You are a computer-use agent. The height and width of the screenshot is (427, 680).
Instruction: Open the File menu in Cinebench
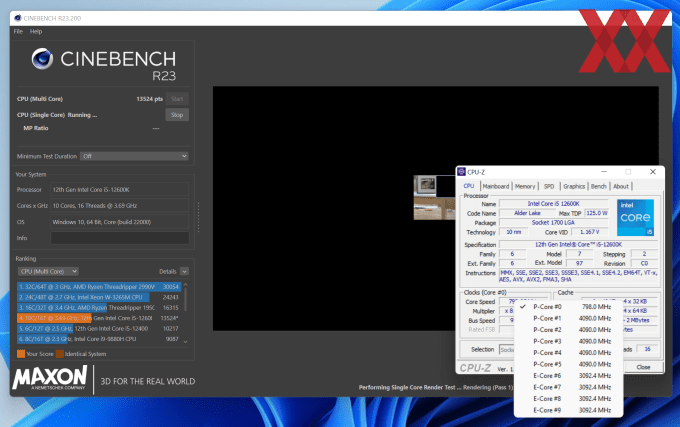[x=18, y=32]
